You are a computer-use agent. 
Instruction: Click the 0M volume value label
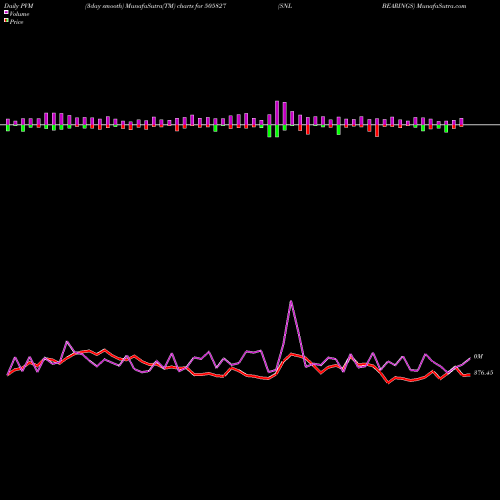[478, 357]
